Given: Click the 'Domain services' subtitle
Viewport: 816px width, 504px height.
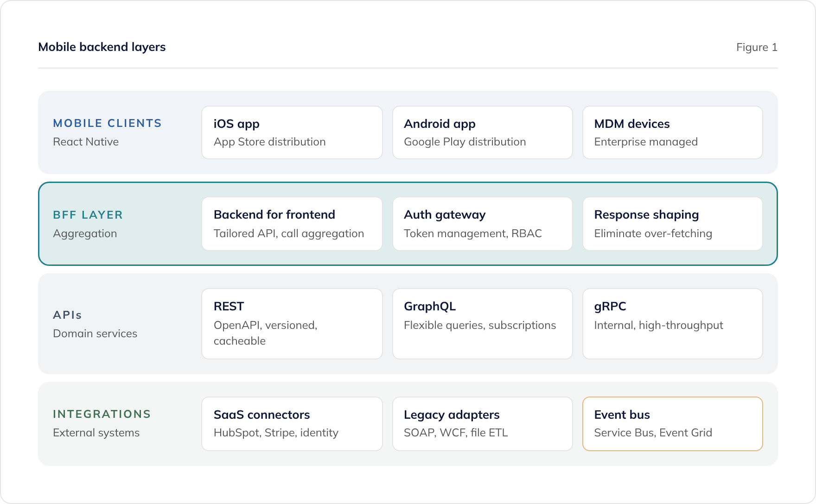Looking at the screenshot, I should tap(95, 334).
